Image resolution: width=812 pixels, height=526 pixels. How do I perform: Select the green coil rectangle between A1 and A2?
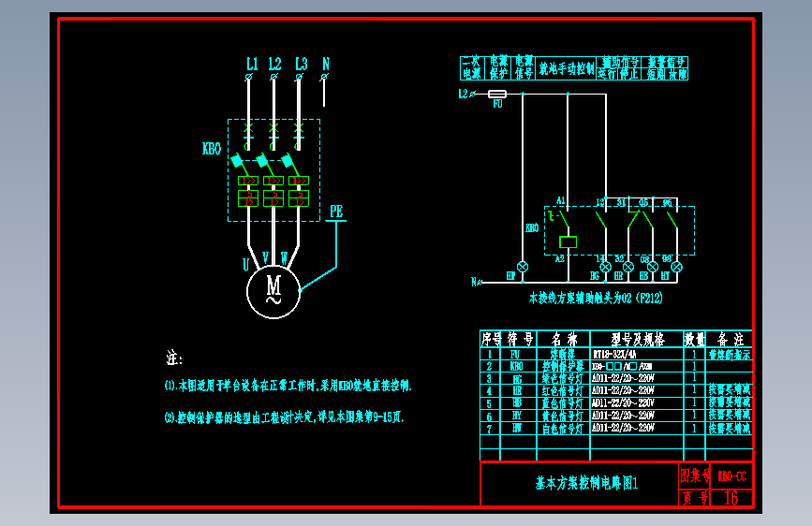[568, 241]
